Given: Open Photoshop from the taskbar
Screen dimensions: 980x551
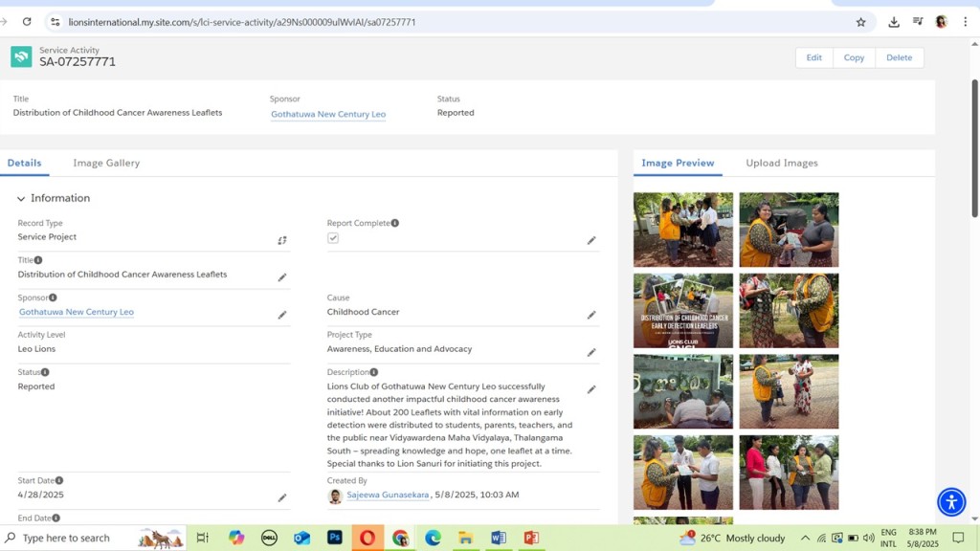Looking at the screenshot, I should click(334, 538).
